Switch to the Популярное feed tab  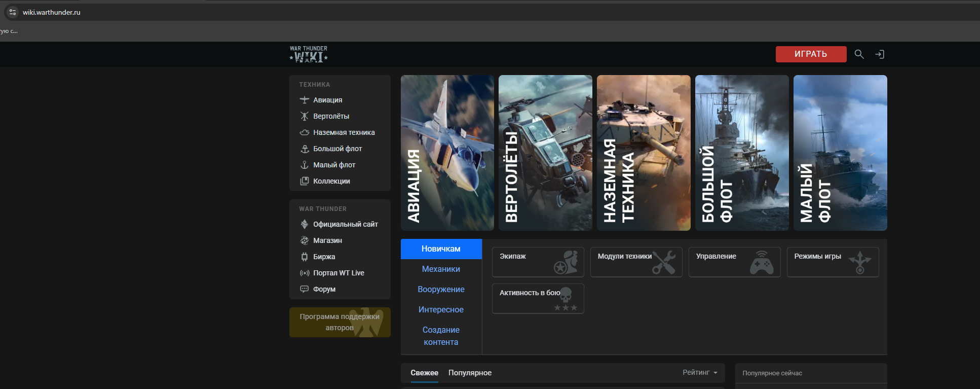pos(470,373)
